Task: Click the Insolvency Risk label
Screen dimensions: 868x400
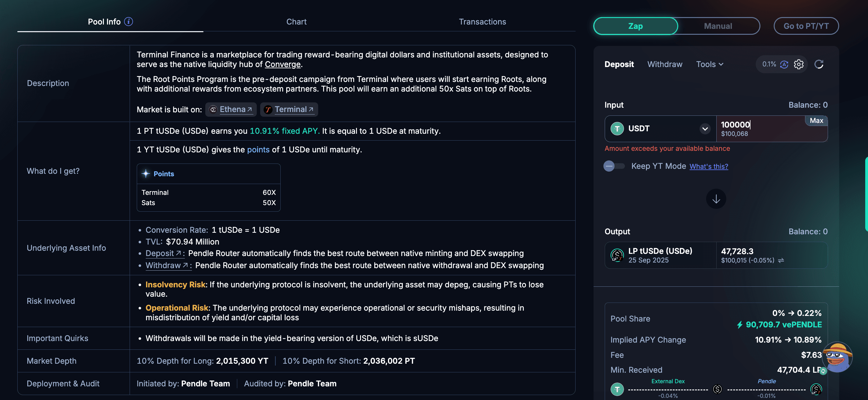Action: (175, 285)
